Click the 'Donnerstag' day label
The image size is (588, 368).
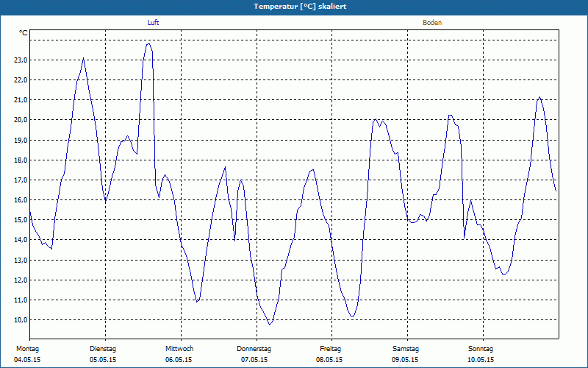click(254, 349)
